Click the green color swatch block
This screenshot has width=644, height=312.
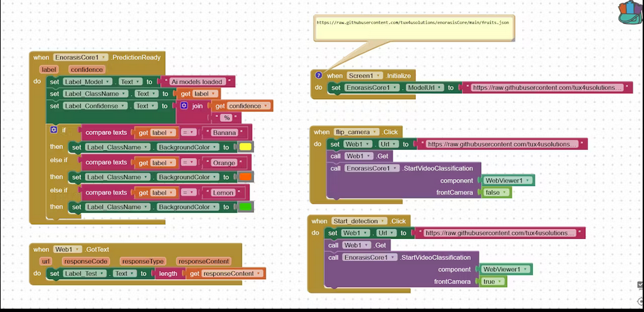click(x=245, y=207)
